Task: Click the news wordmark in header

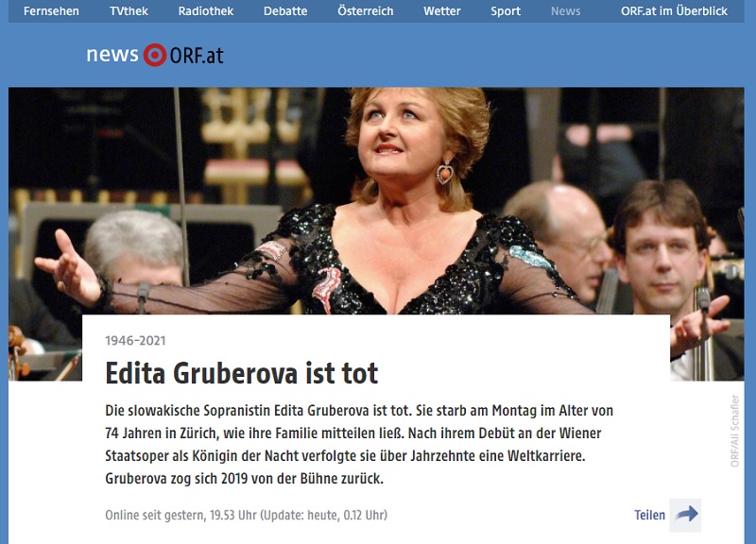Action: [x=112, y=55]
